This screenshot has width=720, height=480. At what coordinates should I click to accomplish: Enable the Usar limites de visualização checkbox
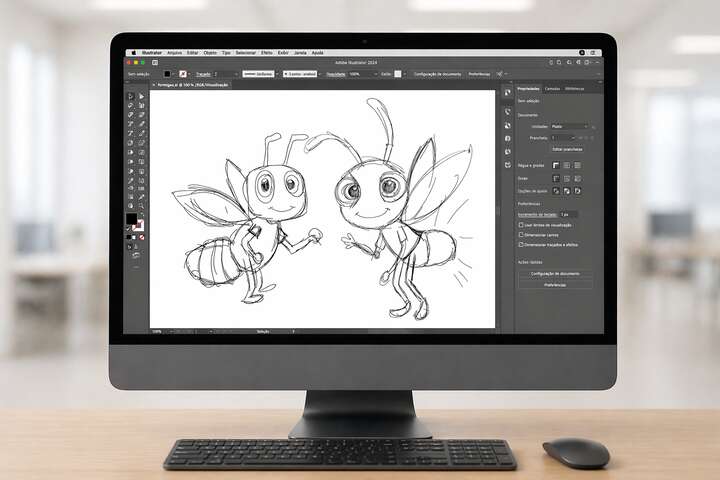pyautogui.click(x=521, y=225)
